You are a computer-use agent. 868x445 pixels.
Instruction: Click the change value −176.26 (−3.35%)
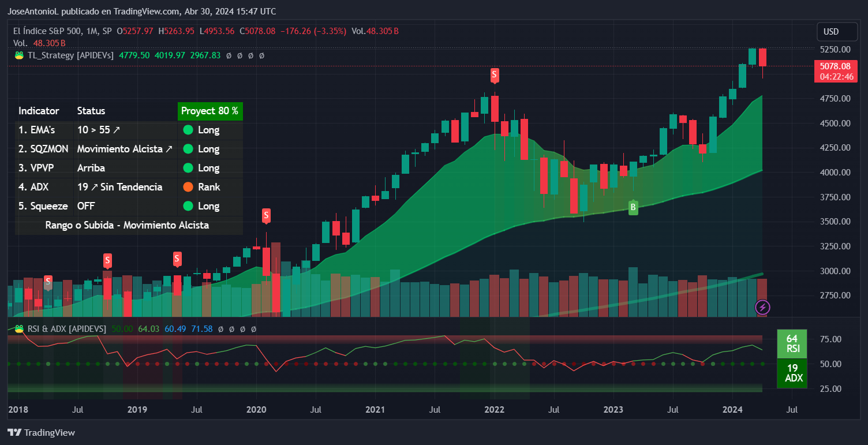(x=313, y=31)
